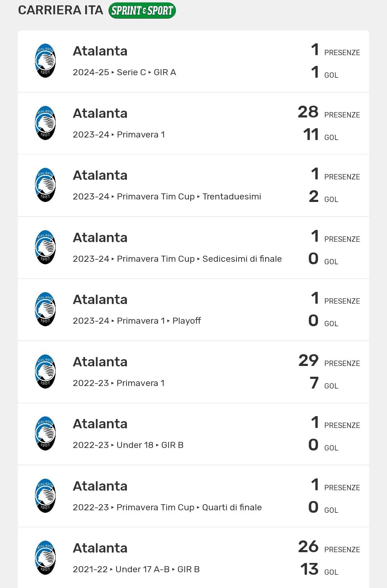Image resolution: width=387 pixels, height=588 pixels.
Task: Open the Primavera Tim Cup Quarti di finale text
Action: coord(167,507)
